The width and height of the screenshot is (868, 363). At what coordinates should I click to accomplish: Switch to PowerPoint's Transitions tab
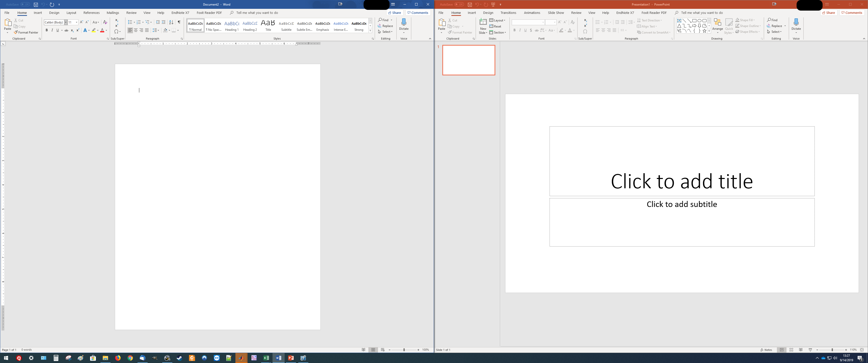tap(508, 13)
